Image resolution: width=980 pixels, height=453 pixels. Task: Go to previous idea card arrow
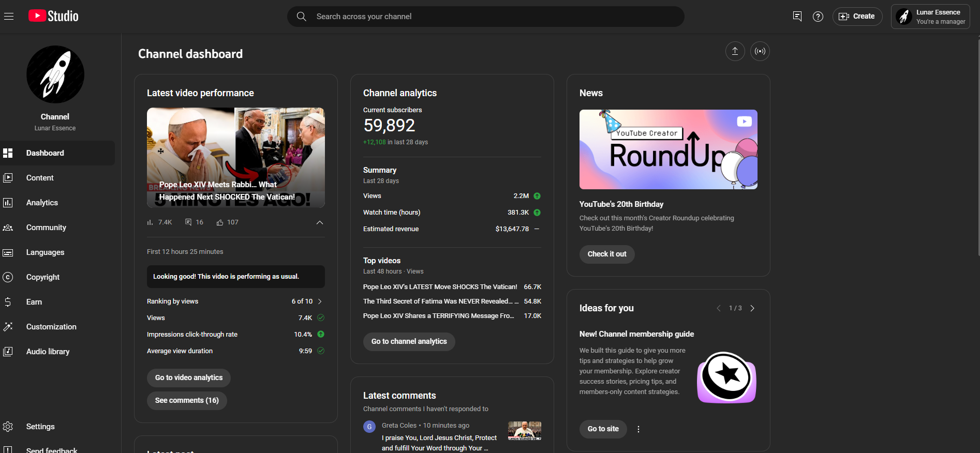coord(718,308)
